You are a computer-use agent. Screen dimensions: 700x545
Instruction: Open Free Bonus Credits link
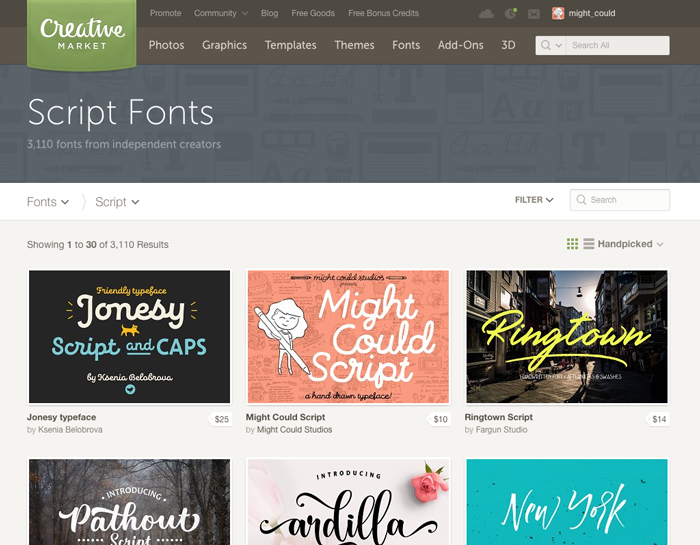point(383,13)
